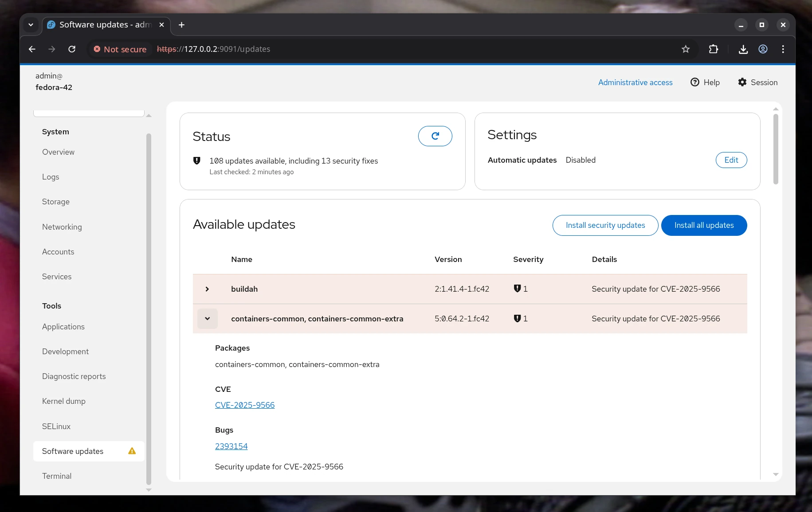Open the Chrome three-dot menu
The image size is (812, 512).
coord(783,49)
